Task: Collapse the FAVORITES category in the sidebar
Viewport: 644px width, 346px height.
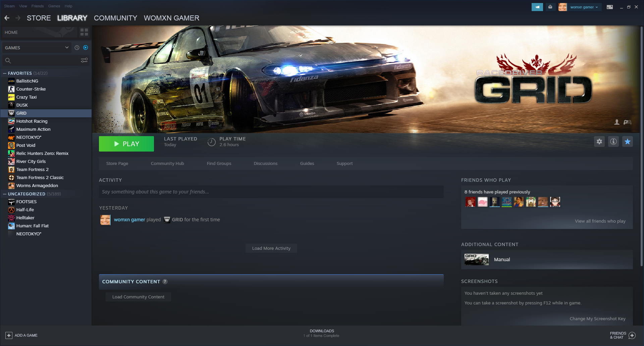Action: coord(4,73)
